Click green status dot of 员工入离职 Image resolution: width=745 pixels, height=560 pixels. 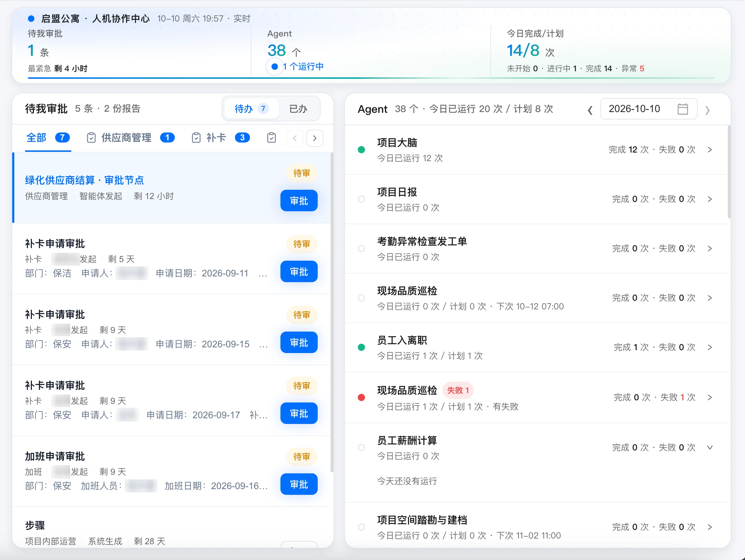[x=361, y=347]
